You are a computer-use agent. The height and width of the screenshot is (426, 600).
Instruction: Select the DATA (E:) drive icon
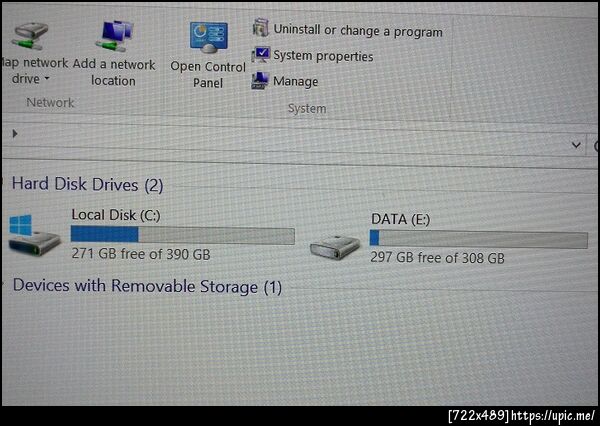(335, 247)
